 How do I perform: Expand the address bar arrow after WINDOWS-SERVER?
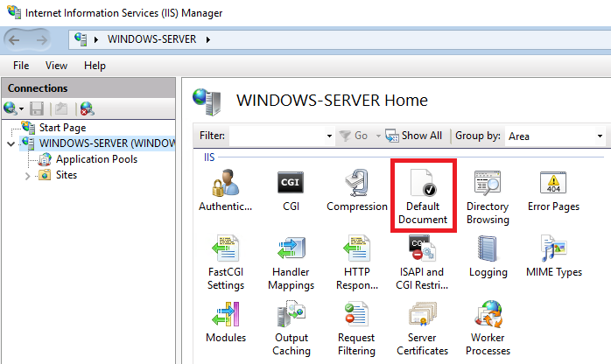pyautogui.click(x=208, y=39)
